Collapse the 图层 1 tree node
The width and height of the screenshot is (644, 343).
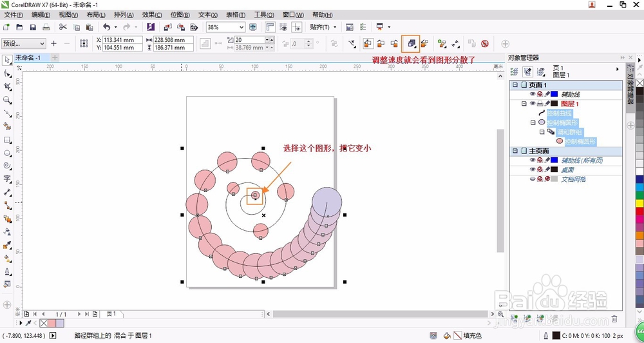pos(524,104)
